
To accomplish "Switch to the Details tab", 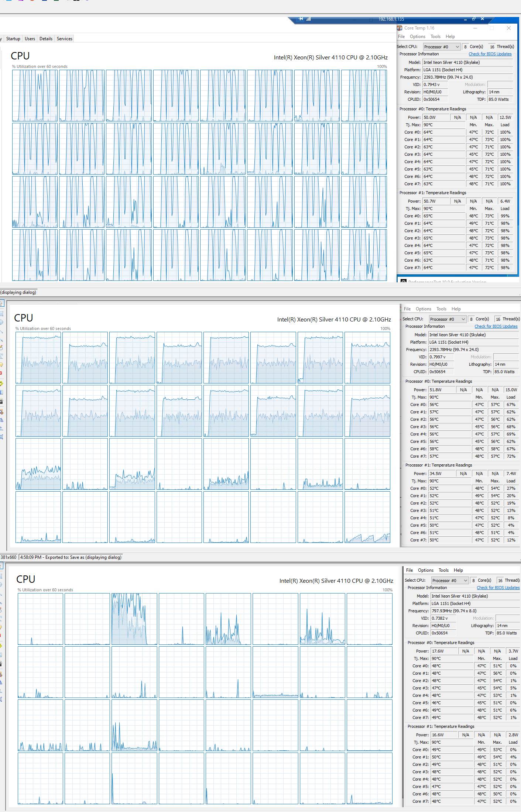I will coord(46,39).
